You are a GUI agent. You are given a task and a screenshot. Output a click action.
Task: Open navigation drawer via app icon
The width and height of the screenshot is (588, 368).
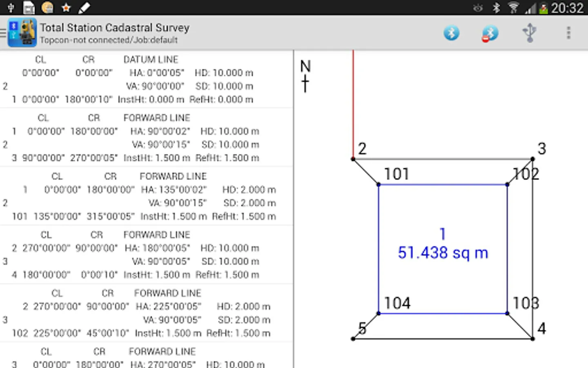(21, 33)
